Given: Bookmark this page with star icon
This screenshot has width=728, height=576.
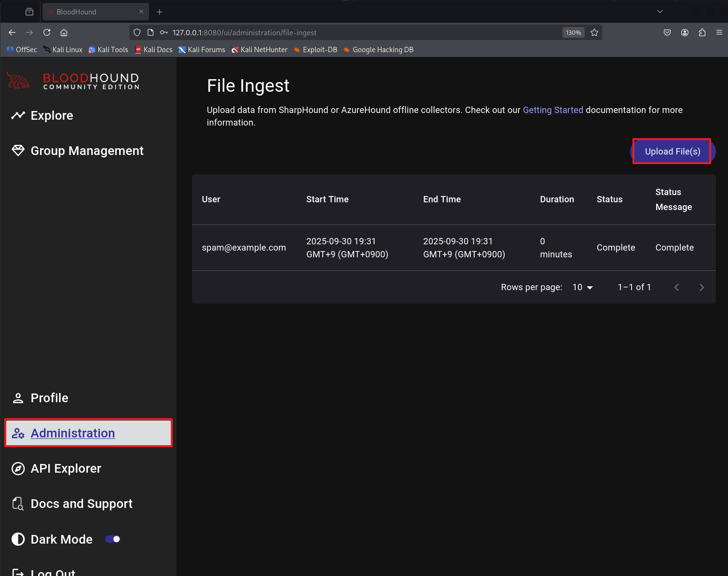Looking at the screenshot, I should tap(594, 32).
